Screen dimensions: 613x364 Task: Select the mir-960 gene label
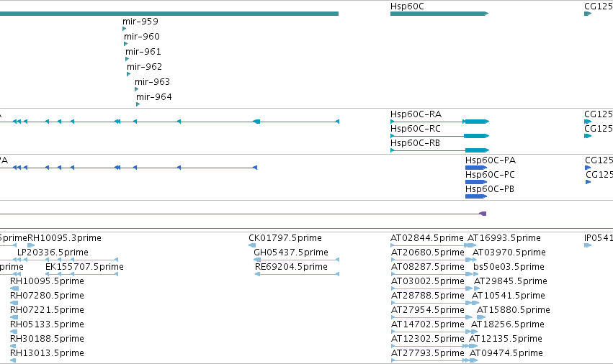pyautogui.click(x=141, y=37)
